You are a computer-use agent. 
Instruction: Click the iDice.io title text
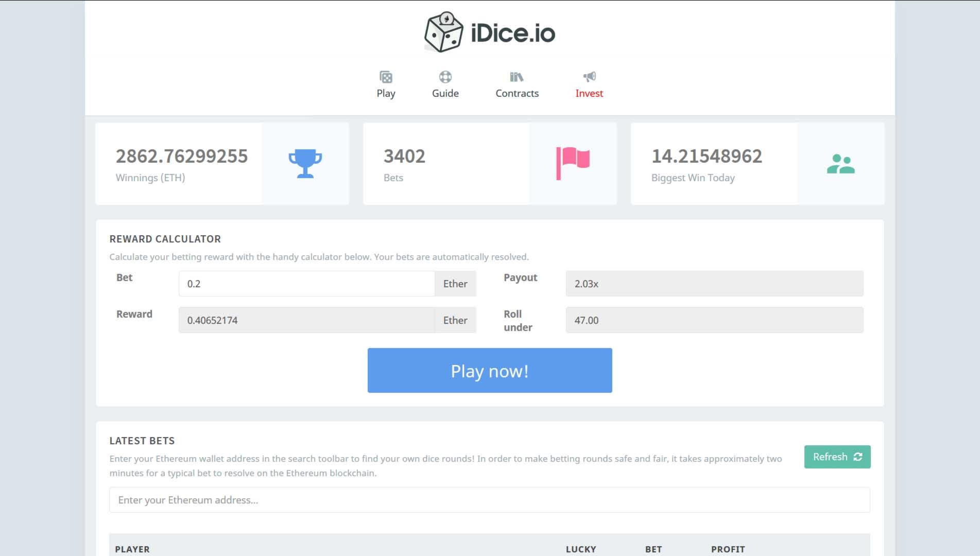tap(513, 33)
